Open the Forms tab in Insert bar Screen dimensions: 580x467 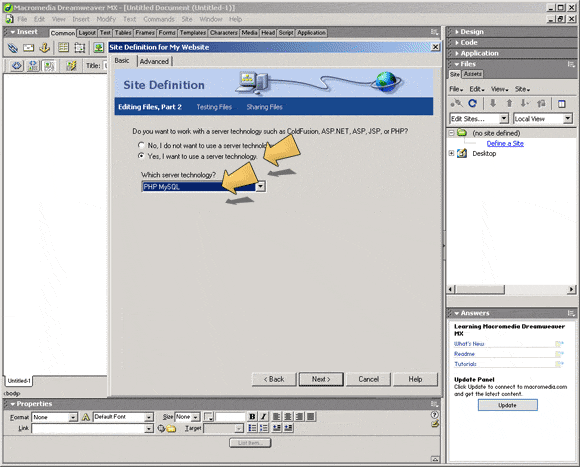pos(167,33)
